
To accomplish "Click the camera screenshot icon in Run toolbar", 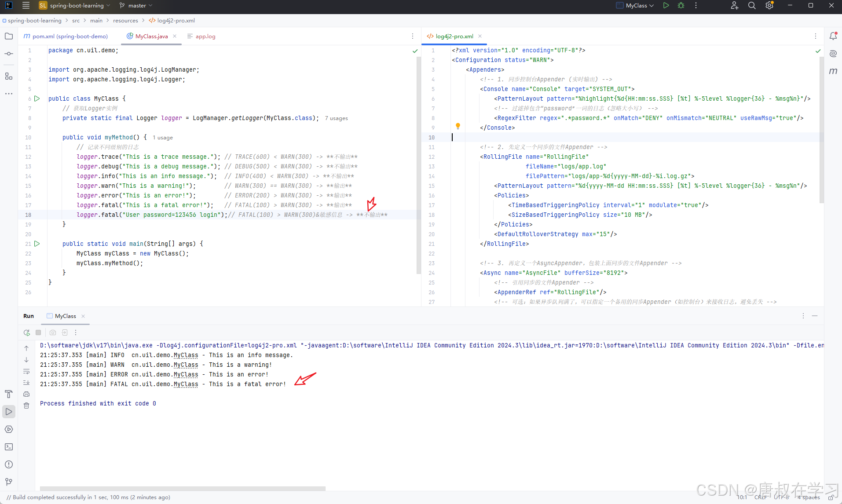I will (53, 332).
